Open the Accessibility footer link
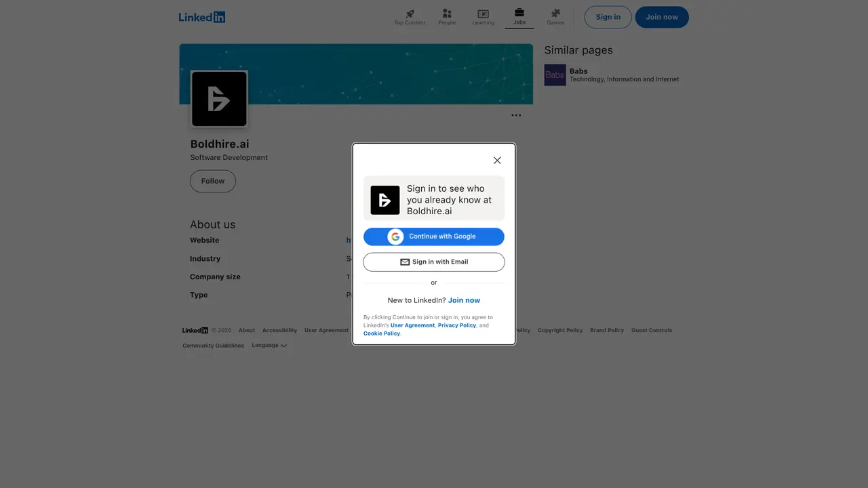This screenshot has height=488, width=868. [x=280, y=331]
